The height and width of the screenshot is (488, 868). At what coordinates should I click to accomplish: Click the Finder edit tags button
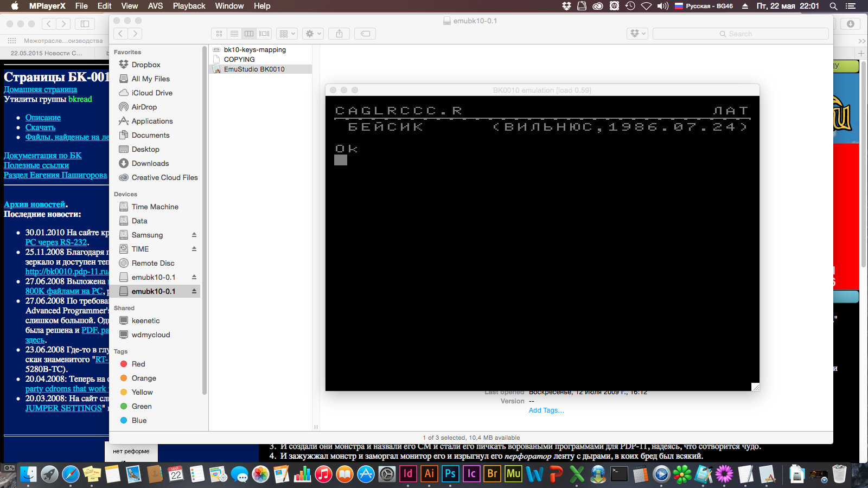pos(366,34)
